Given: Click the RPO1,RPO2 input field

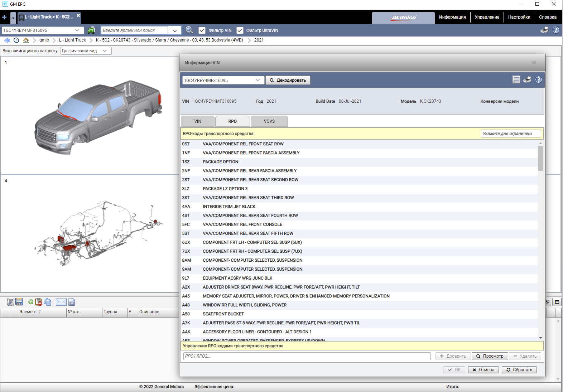Looking at the screenshot, I should 307,356.
